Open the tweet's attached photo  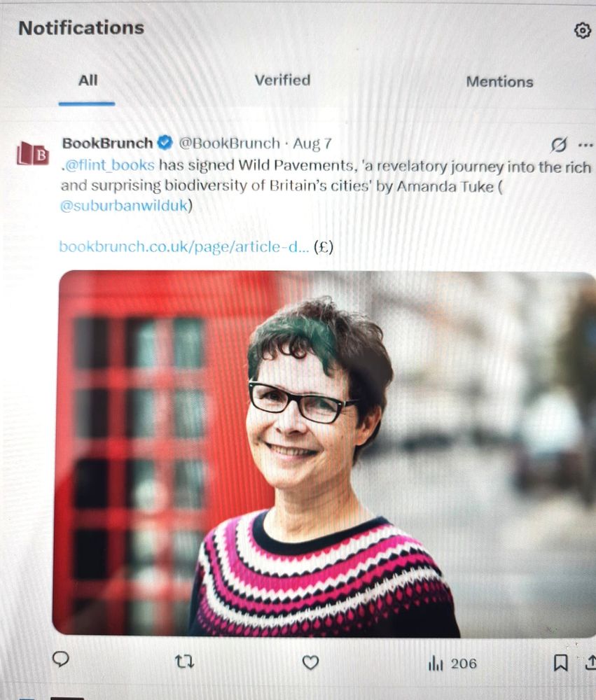click(324, 454)
